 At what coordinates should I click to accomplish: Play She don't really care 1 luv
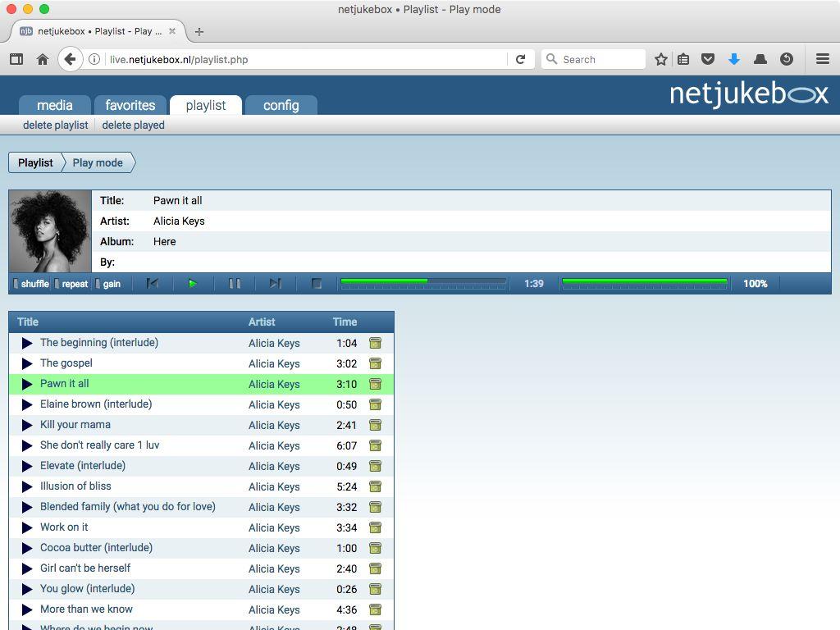[27, 445]
